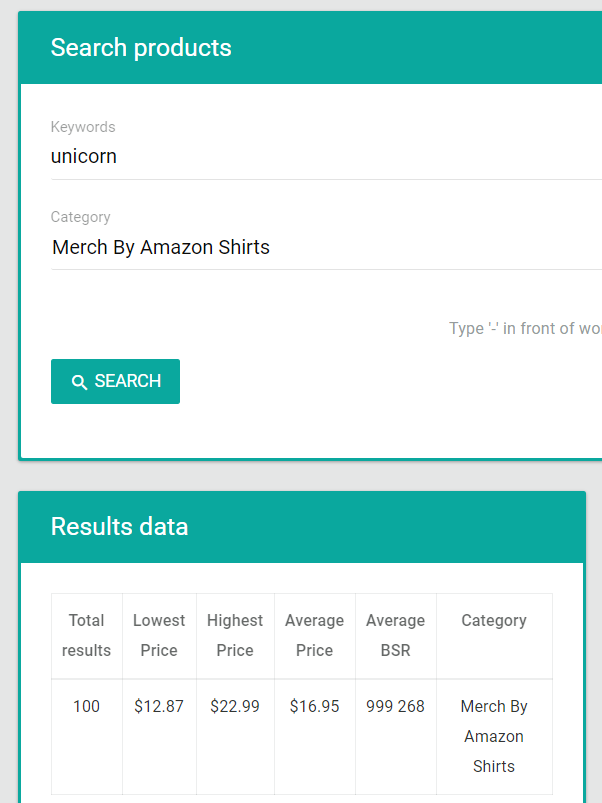Click the Average BSR column header
602x803 pixels.
396,636
